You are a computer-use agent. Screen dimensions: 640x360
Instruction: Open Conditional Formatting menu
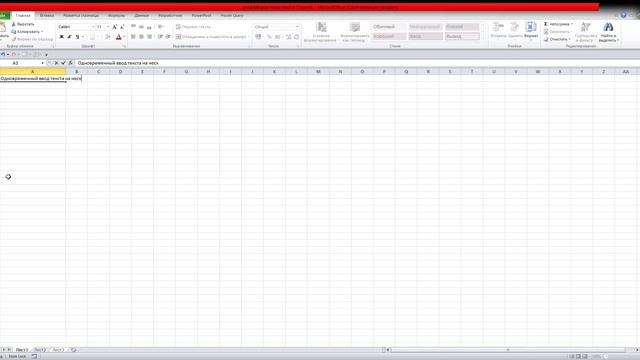[321, 32]
